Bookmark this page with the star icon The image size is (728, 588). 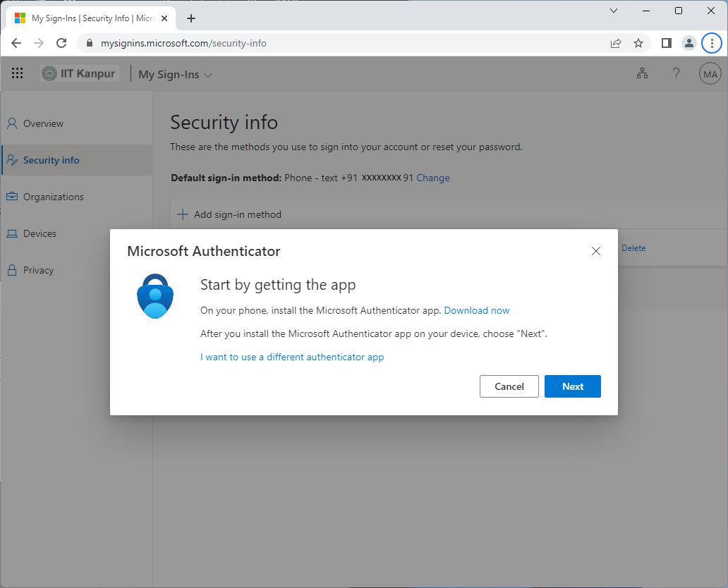click(638, 43)
